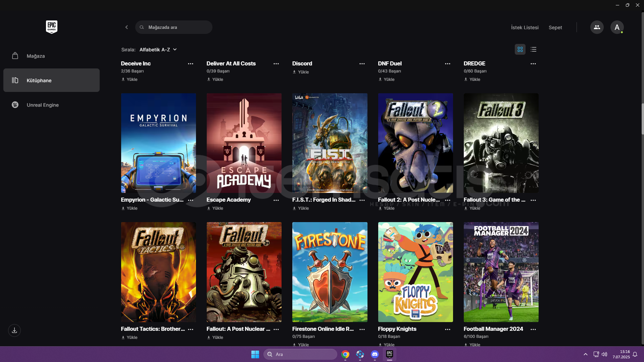Open options menu for Floppy Knights
This screenshot has height=362, width=644.
(x=447, y=329)
